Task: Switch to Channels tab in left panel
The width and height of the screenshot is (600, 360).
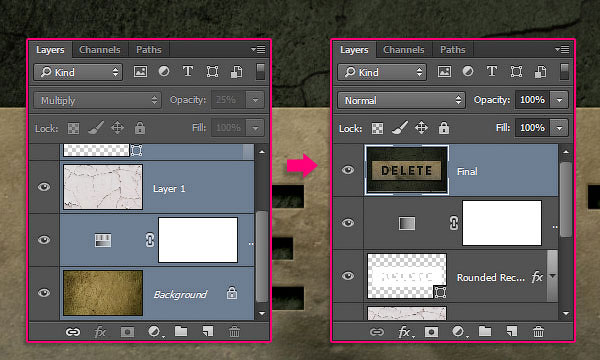Action: tap(99, 50)
